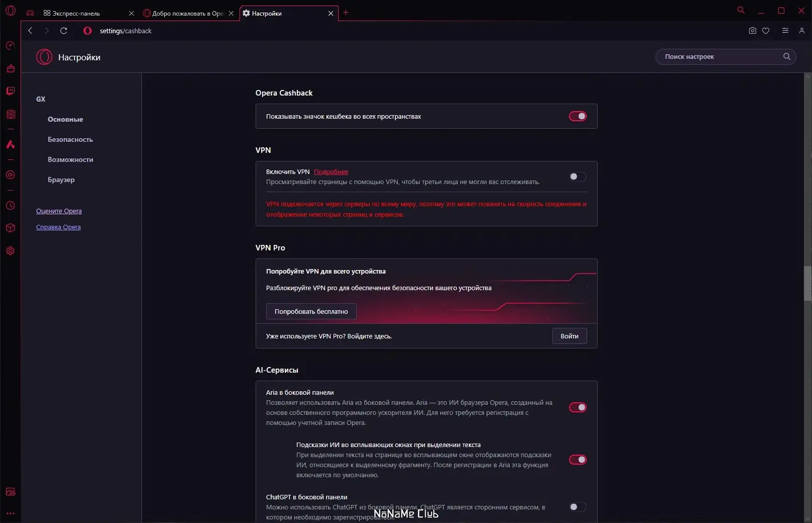Image resolution: width=812 pixels, height=523 pixels.
Task: Close the Экспресс-панель tab
Action: point(132,14)
